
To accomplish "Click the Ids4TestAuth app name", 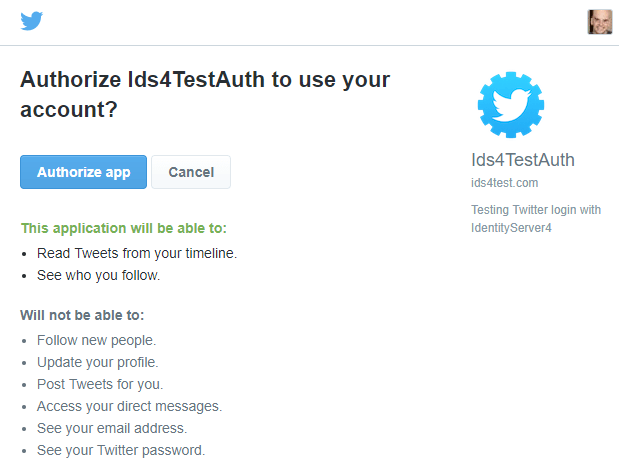I will pos(523,160).
